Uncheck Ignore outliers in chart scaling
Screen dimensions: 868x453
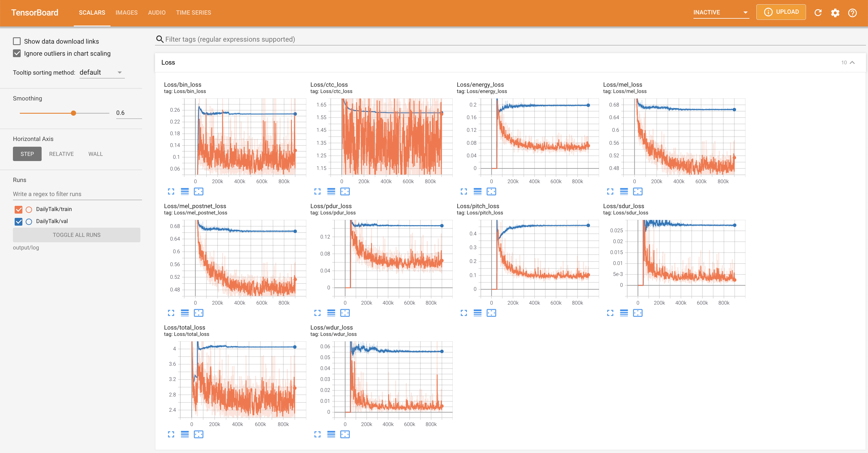pos(17,53)
